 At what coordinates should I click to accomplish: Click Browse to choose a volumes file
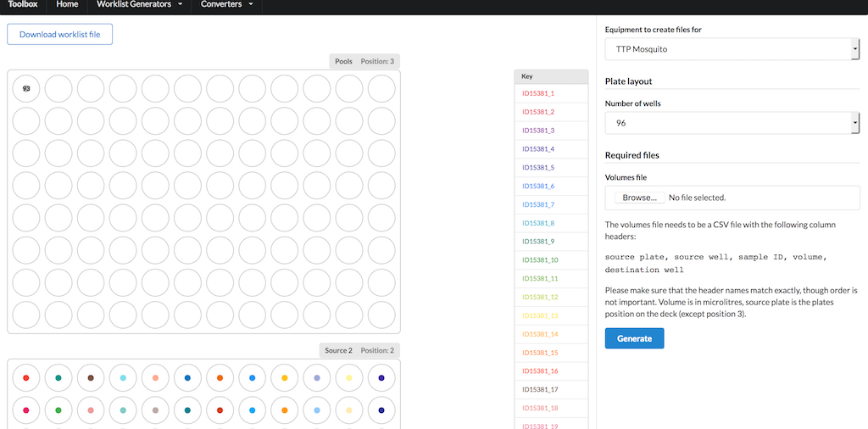639,198
